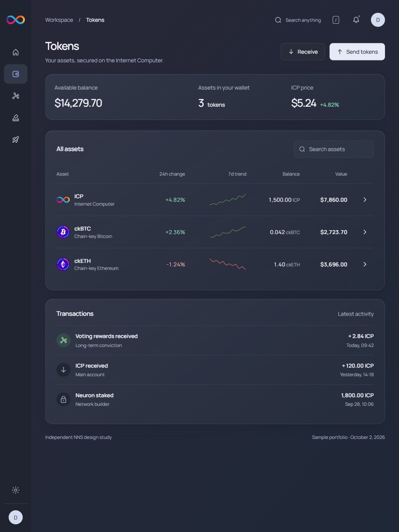Screen dimensions: 399x532
Task: Open the header D profile avatar
Action: point(378,20)
